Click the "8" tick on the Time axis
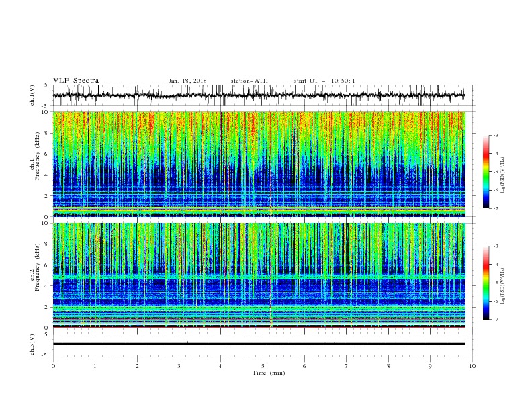This screenshot has width=532, height=411. (388, 366)
